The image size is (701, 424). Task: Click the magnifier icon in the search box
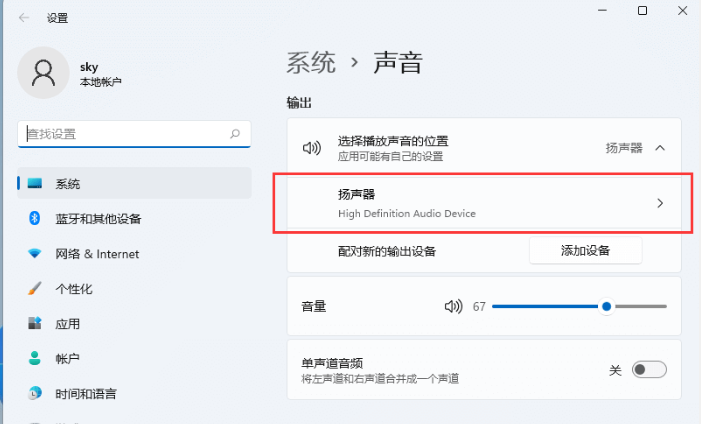click(235, 134)
